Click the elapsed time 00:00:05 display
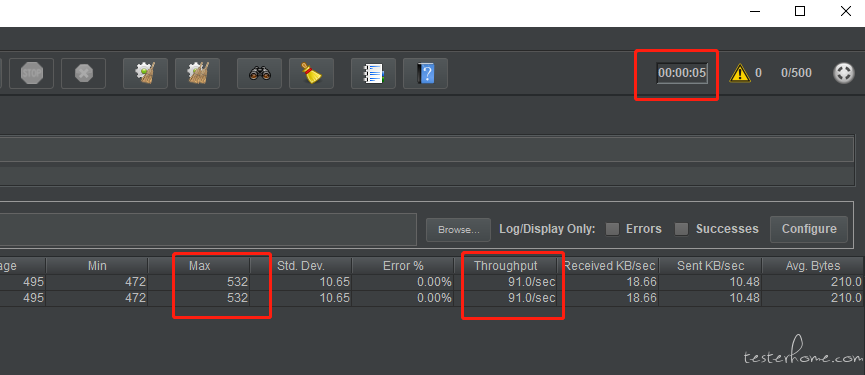Viewport: 865px width, 375px height. click(682, 73)
